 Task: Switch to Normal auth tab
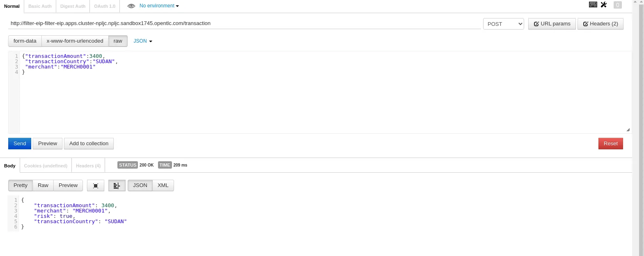click(x=12, y=6)
